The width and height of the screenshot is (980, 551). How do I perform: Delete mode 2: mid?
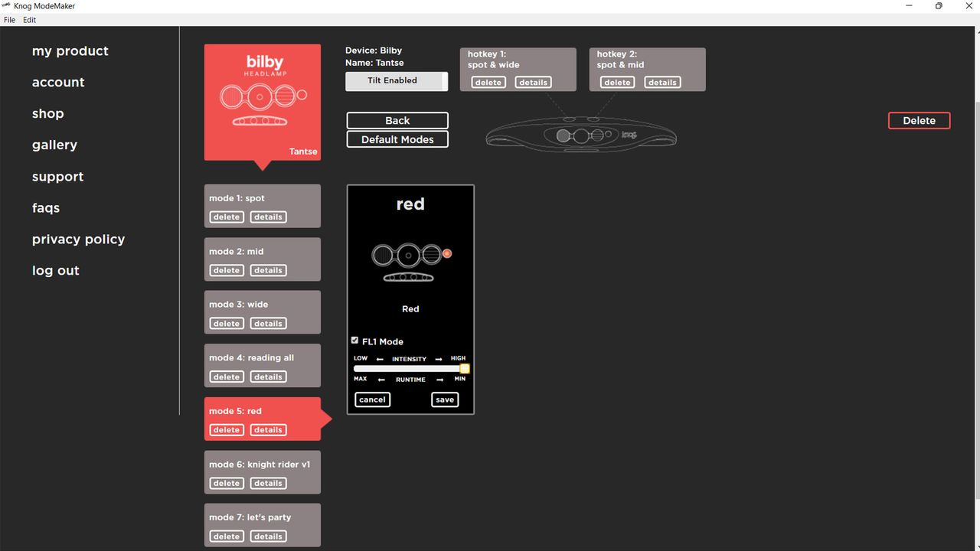(x=227, y=270)
